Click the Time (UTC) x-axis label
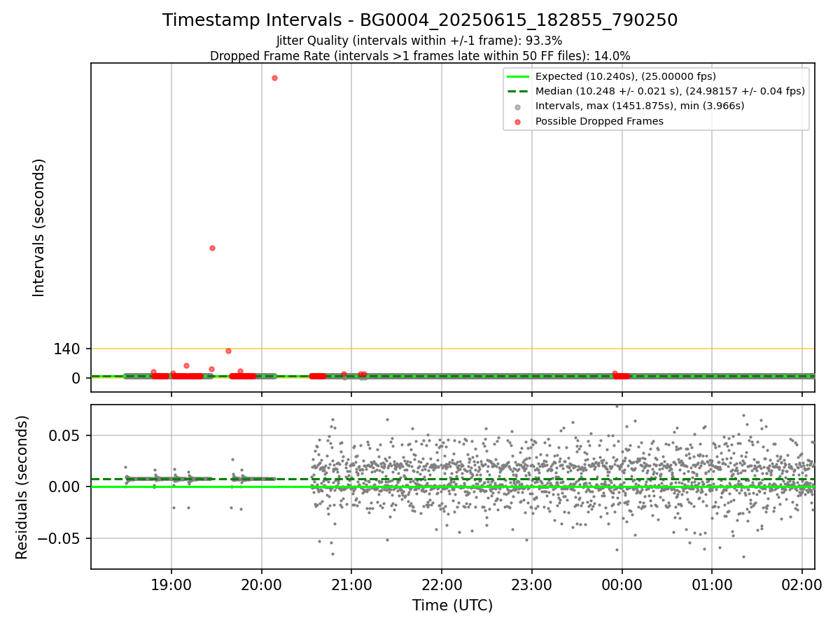This screenshot has height=630, width=840. (x=452, y=605)
